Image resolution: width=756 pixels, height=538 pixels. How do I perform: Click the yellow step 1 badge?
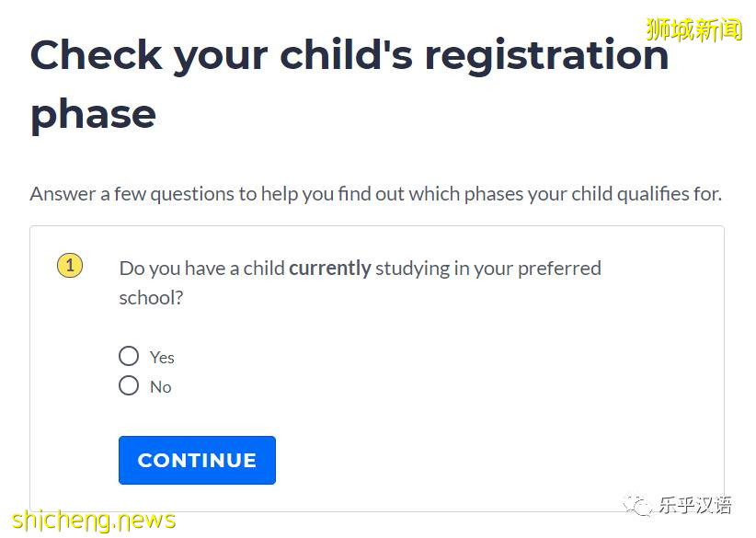70,267
